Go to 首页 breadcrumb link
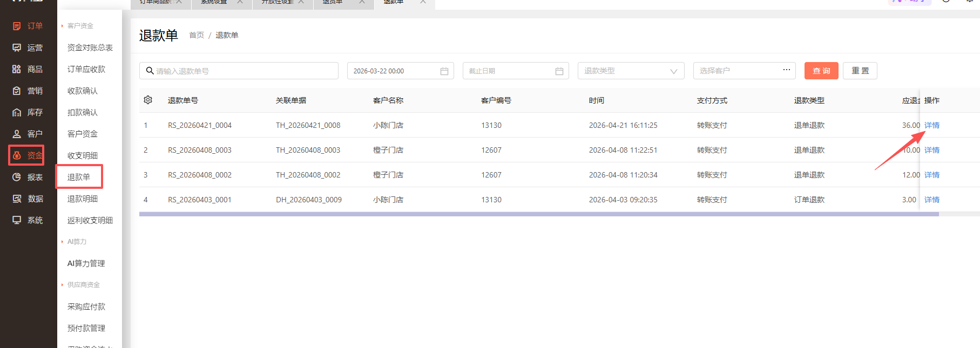The width and height of the screenshot is (980, 348). click(x=197, y=35)
